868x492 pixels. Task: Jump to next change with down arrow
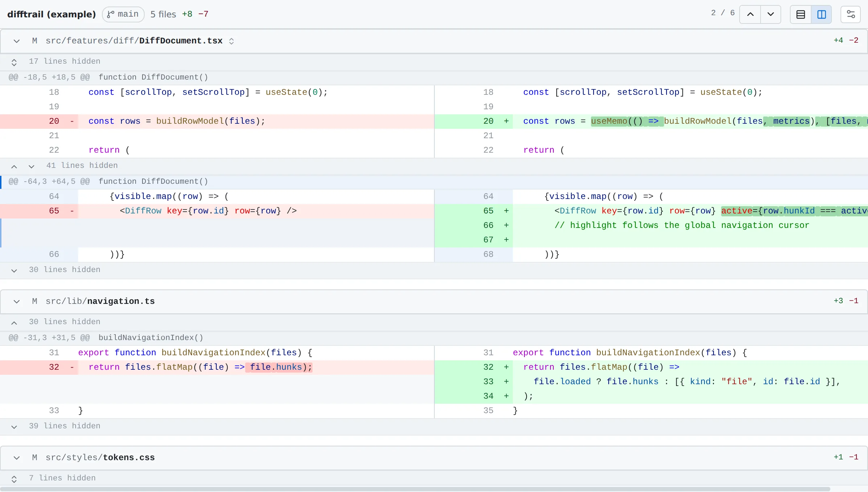click(771, 14)
